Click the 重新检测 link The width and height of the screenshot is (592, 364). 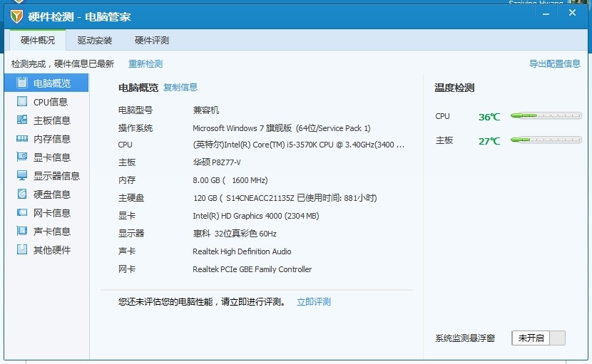coord(146,63)
